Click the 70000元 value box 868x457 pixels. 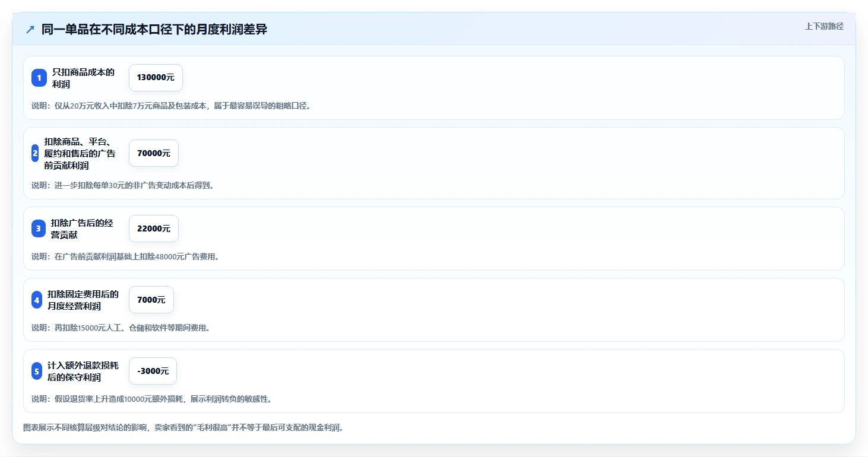pos(154,153)
